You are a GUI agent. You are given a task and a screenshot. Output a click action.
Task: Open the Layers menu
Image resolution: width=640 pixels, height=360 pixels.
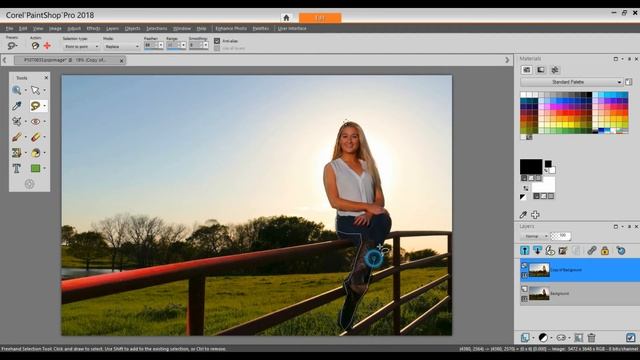tap(112, 29)
